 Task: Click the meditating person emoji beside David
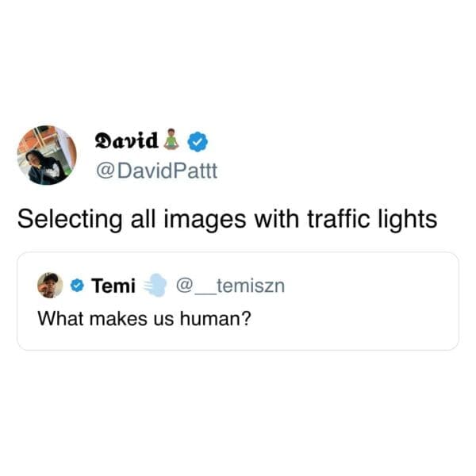click(171, 140)
